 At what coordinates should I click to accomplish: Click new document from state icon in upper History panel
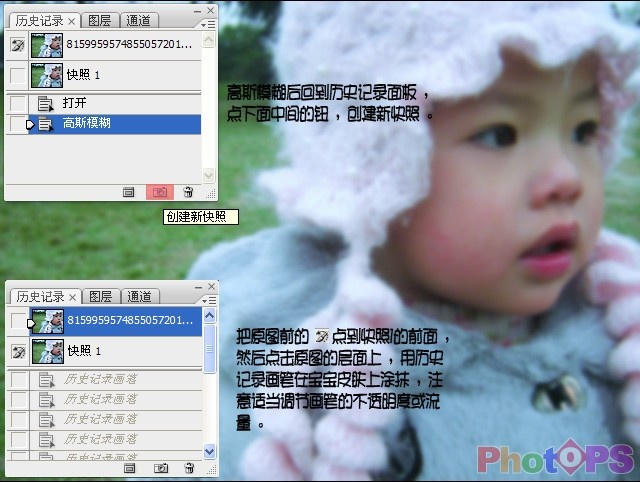129,192
